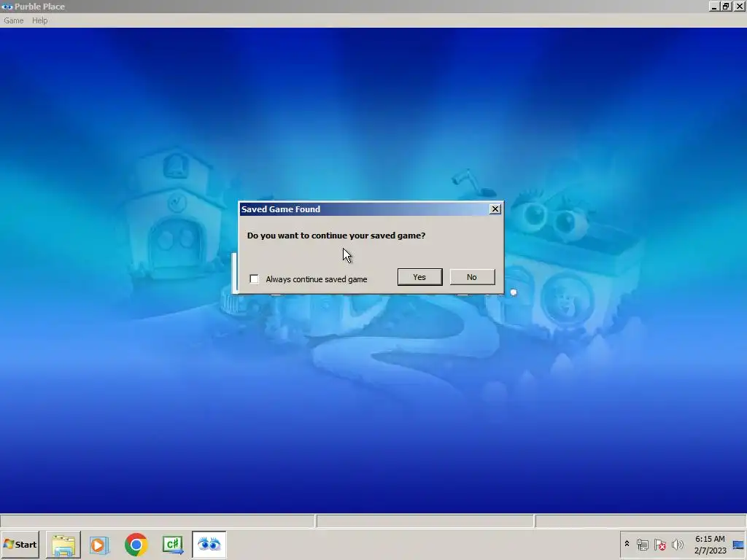Click No to start a new game

point(472,277)
